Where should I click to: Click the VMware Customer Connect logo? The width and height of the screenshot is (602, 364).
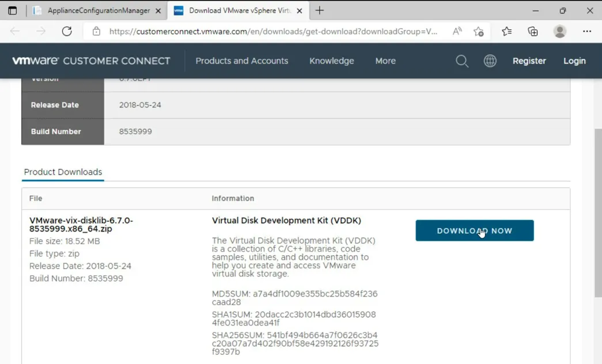tap(91, 60)
